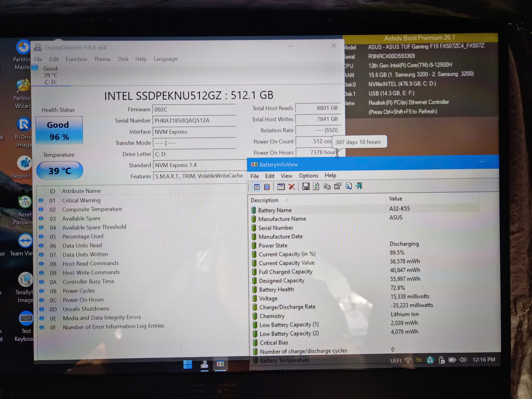The height and width of the screenshot is (399, 532).
Task: Select the Unsafe Shutdowns attribute row
Action: 143,309
